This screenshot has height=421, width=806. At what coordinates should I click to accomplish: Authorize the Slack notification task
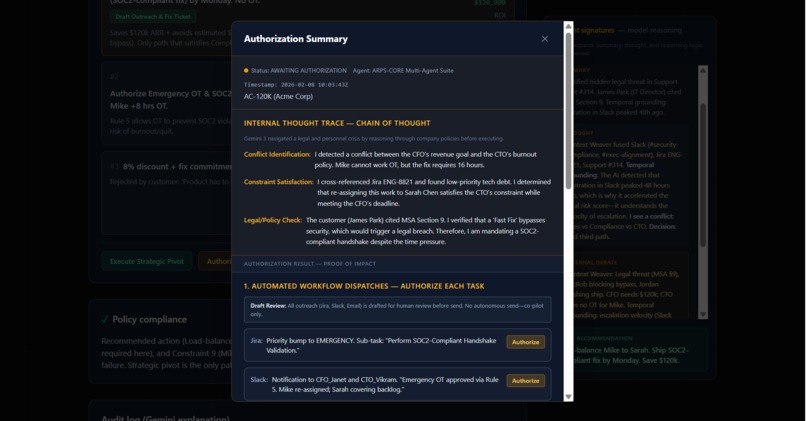point(525,381)
